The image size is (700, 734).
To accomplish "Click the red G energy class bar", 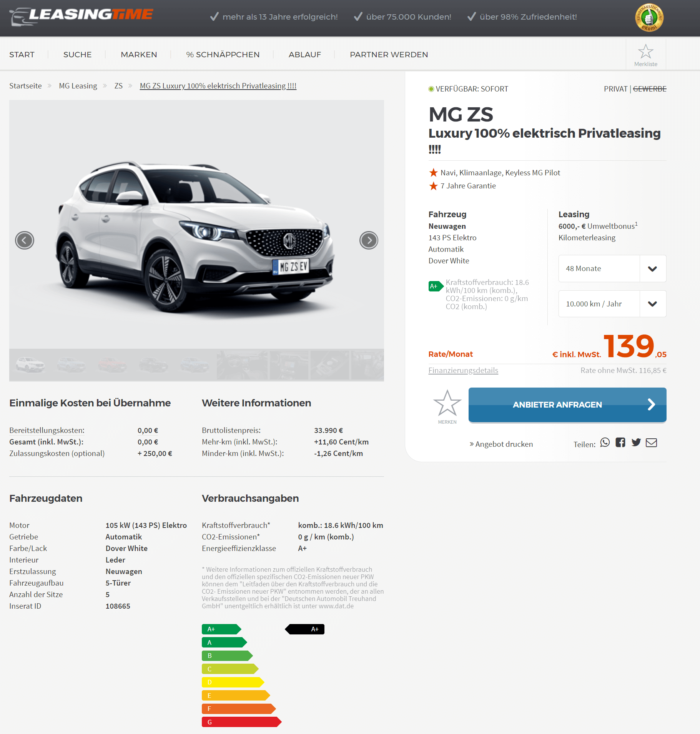I will [242, 722].
